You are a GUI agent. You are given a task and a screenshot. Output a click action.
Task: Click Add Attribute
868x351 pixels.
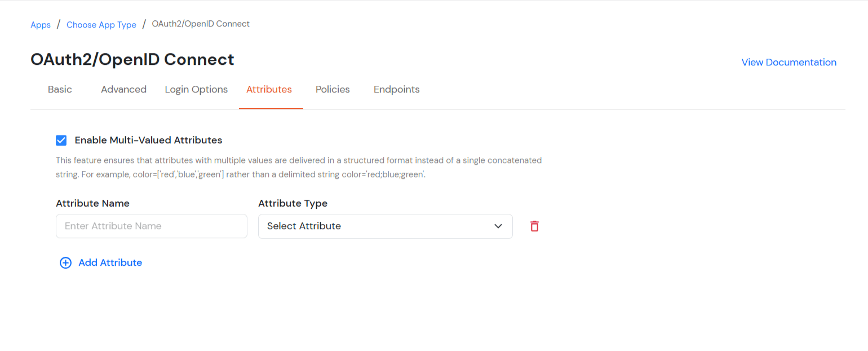(110, 262)
